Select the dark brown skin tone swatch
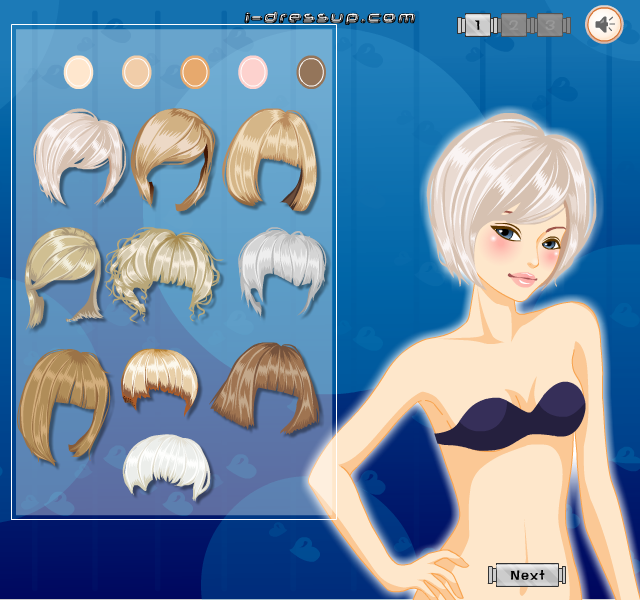The image size is (640, 600). [311, 72]
